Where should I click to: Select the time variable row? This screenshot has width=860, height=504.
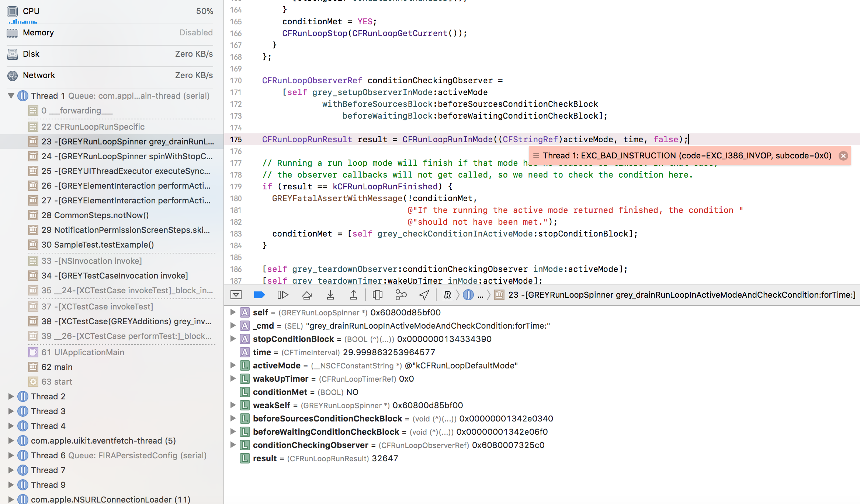[542, 352]
